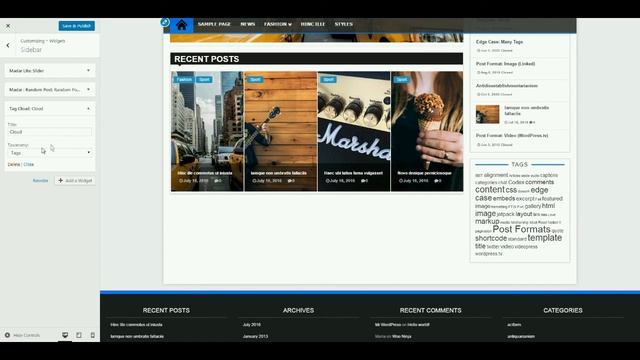This screenshot has height=360, width=640.
Task: Click the 'markup' tag in cloud
Action: coord(487,221)
